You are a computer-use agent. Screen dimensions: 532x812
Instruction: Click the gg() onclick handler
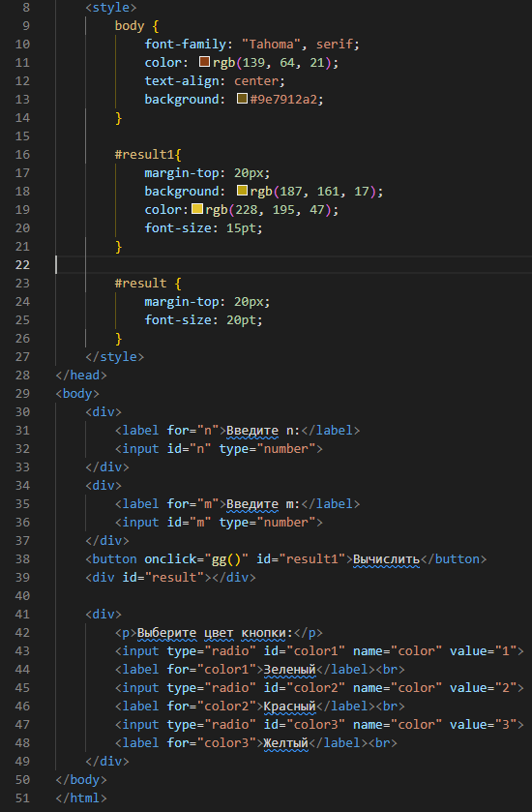click(226, 558)
